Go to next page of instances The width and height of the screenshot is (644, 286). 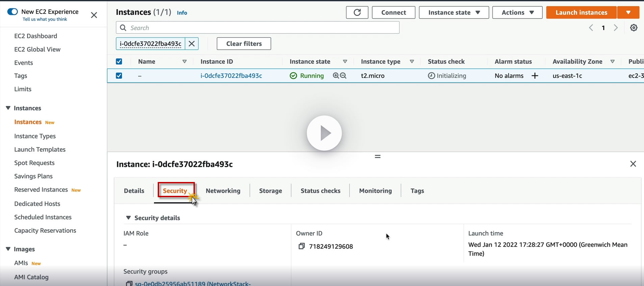click(616, 28)
